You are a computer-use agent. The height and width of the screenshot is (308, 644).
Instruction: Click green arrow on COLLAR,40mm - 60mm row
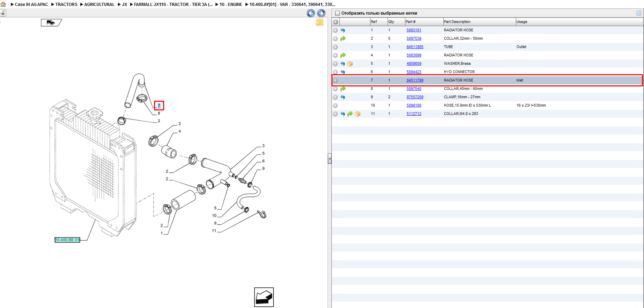click(x=343, y=89)
